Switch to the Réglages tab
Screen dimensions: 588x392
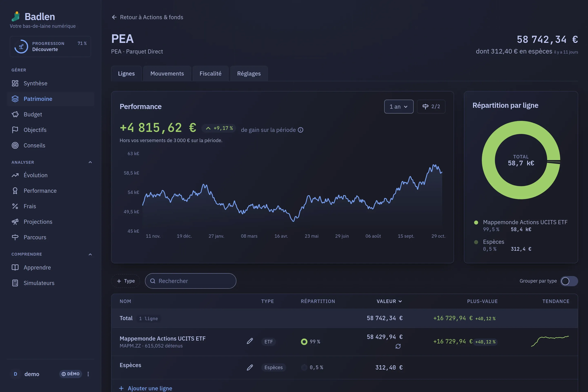[249, 73]
